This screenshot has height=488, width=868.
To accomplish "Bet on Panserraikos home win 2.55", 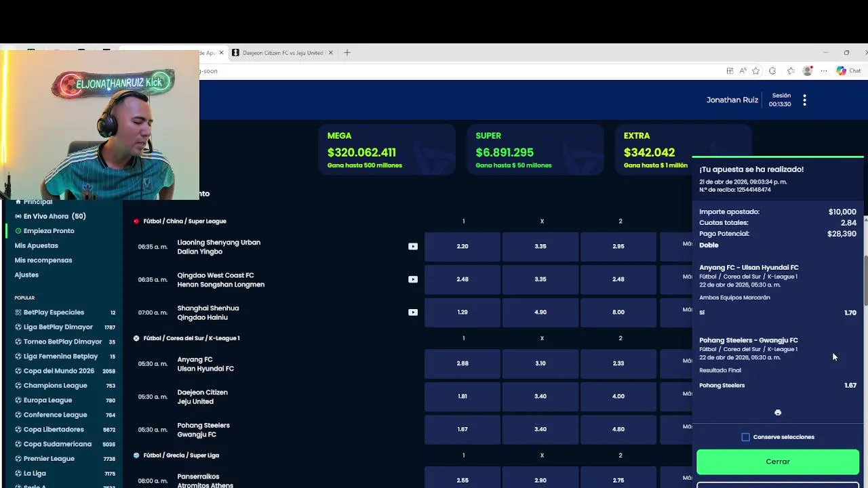I will pos(462,480).
